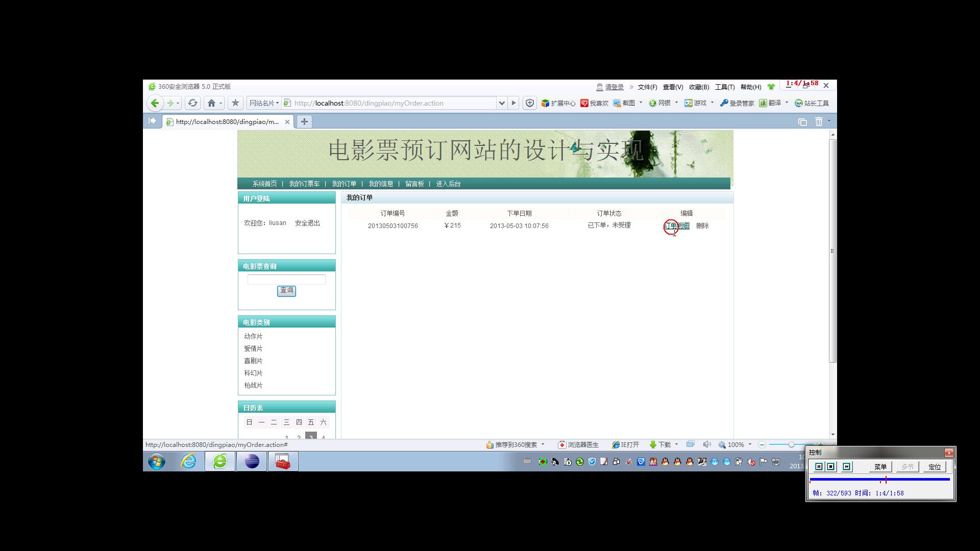
Task: Click the 截图 screenshot tool
Action: (x=624, y=103)
